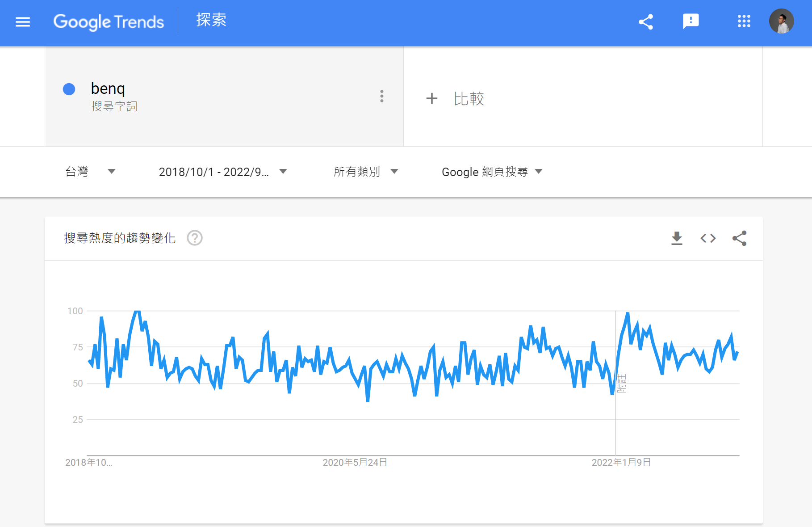This screenshot has width=812, height=527.
Task: Open the 2018/10/1 - 2022/9 date range dropdown
Action: 222,172
